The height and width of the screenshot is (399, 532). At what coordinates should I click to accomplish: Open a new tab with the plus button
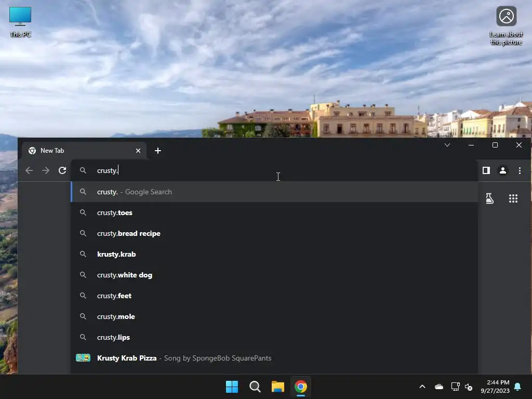158,151
